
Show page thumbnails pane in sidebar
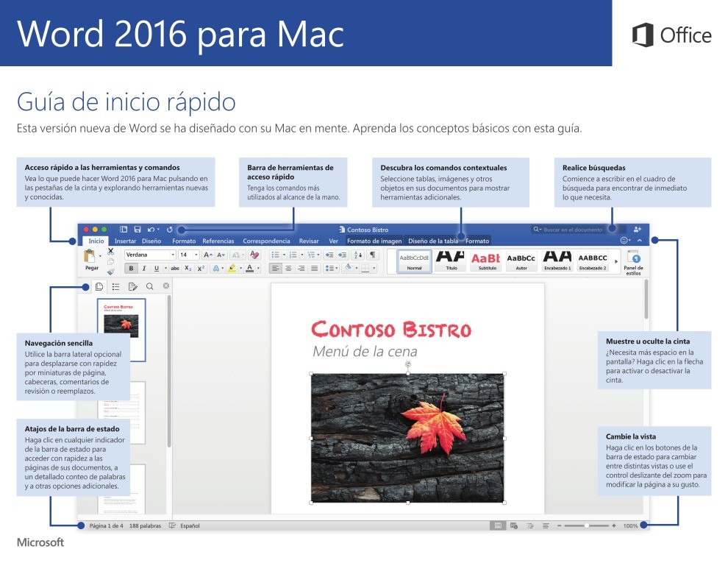(x=99, y=286)
